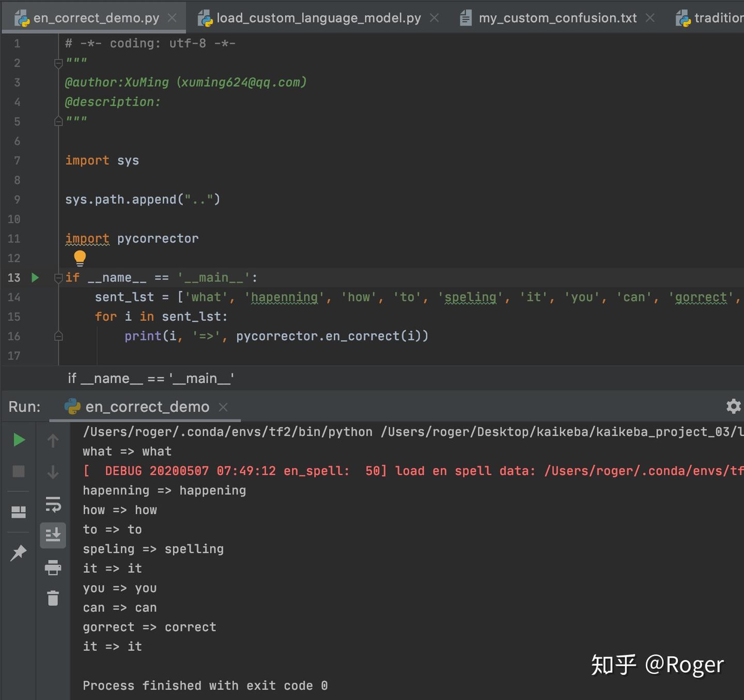Click the if __name__ == '__main__' breadcrumb
This screenshot has height=700, width=744.
point(151,379)
